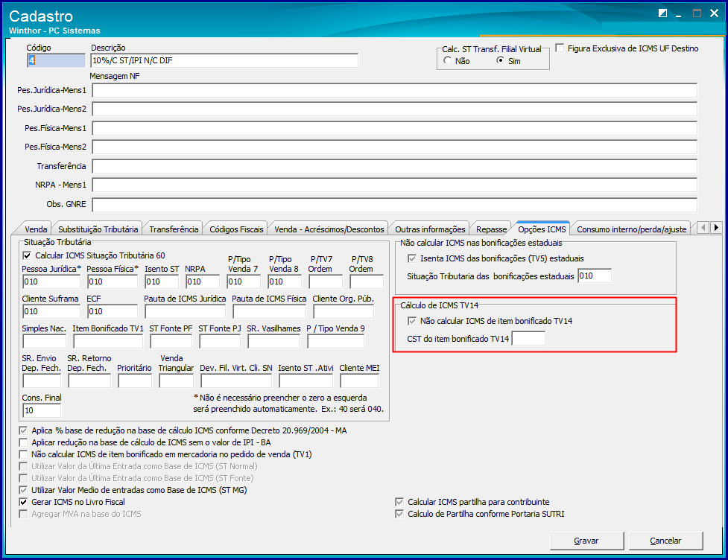Screen dimensions: 728x560
Task: Open the Repasse tab
Action: click(x=491, y=229)
